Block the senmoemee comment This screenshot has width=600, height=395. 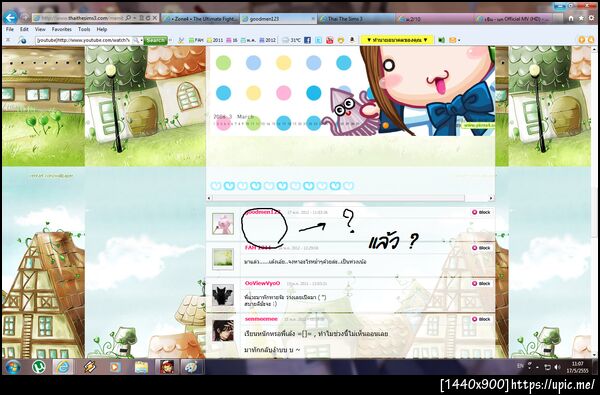coord(481,319)
